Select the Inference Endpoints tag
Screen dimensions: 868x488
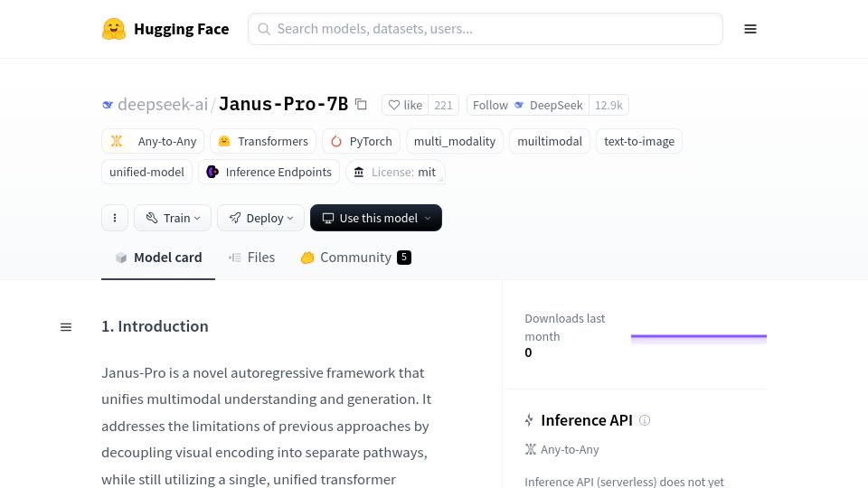point(269,172)
